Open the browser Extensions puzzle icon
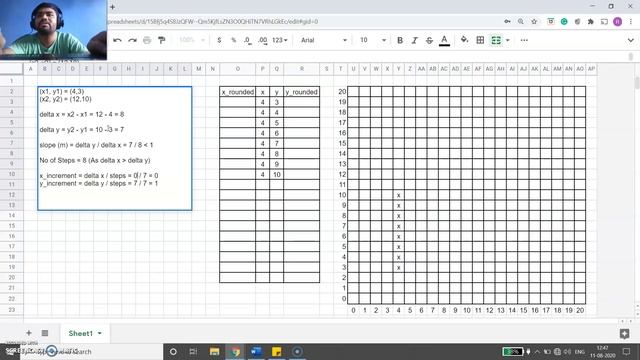 (591, 22)
